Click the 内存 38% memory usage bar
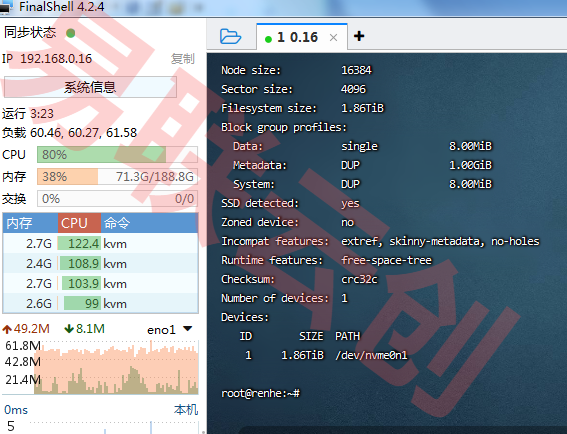The width and height of the screenshot is (567, 434). point(118,177)
